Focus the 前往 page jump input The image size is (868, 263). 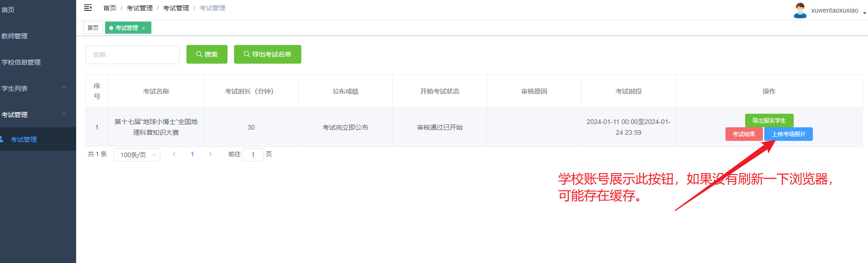point(253,155)
